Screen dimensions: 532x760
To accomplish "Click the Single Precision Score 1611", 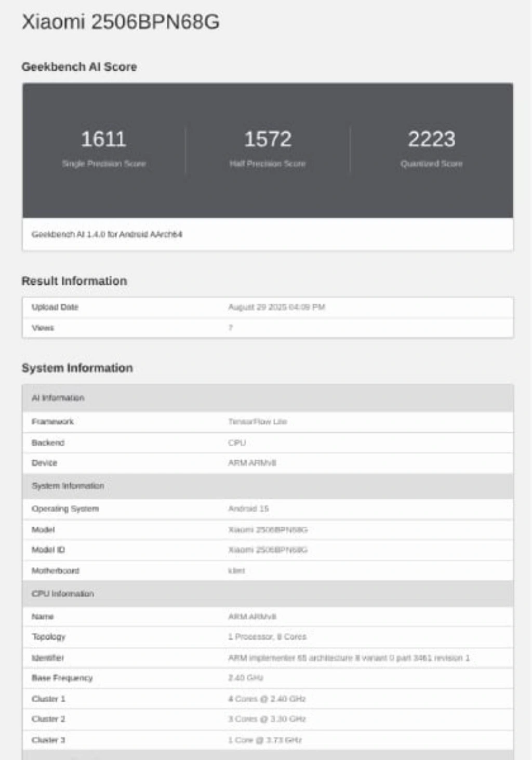I will pyautogui.click(x=103, y=139).
